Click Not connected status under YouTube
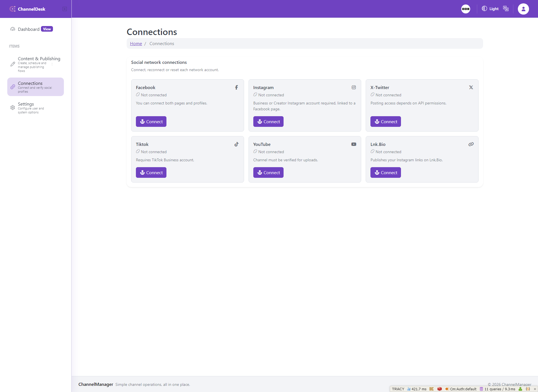This screenshot has width=538, height=392. coord(269,152)
